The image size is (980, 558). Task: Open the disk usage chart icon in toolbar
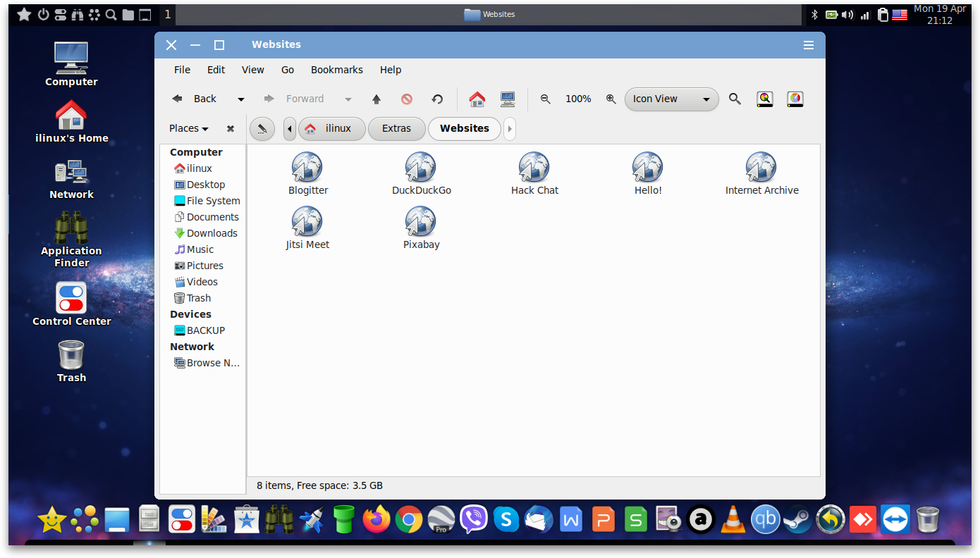click(x=795, y=99)
